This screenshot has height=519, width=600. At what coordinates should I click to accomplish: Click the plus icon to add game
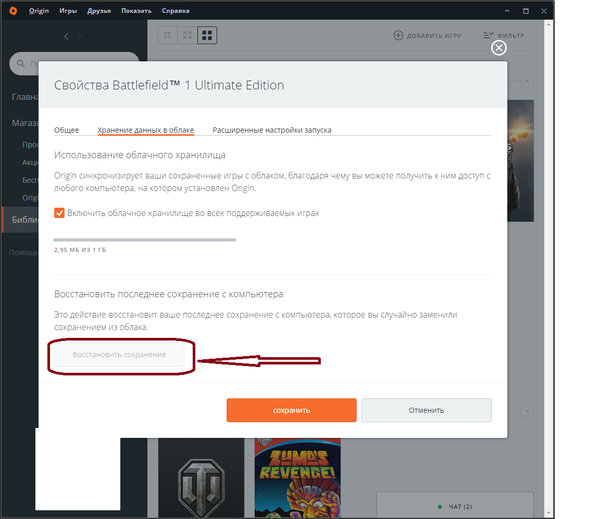tap(398, 35)
